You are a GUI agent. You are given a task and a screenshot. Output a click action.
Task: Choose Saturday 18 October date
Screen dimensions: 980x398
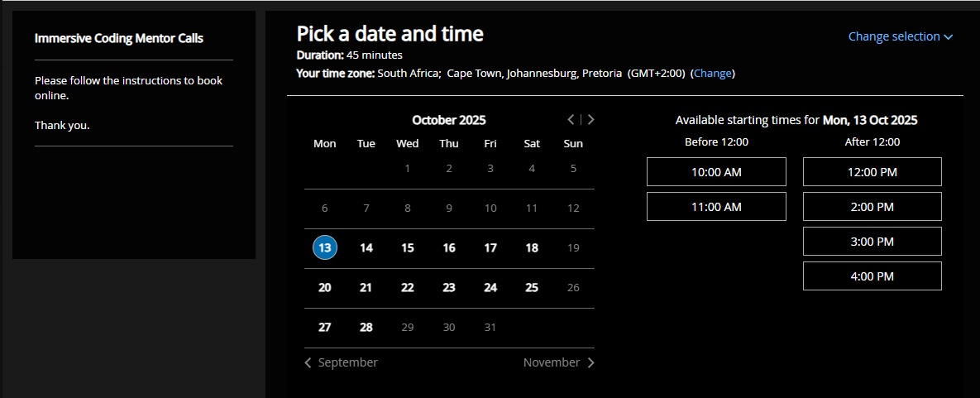[x=532, y=247]
